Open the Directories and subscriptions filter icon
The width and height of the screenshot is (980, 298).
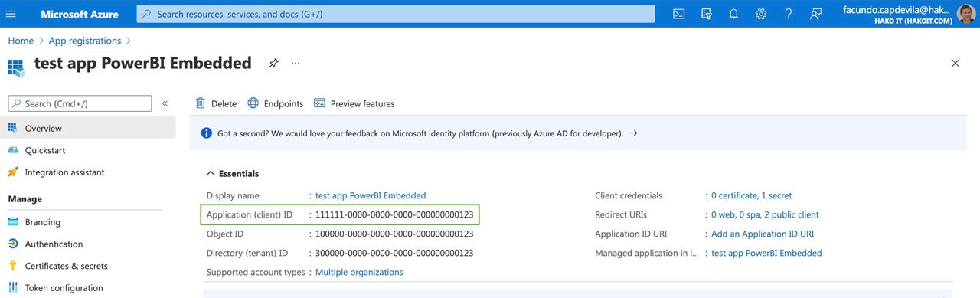click(x=706, y=14)
